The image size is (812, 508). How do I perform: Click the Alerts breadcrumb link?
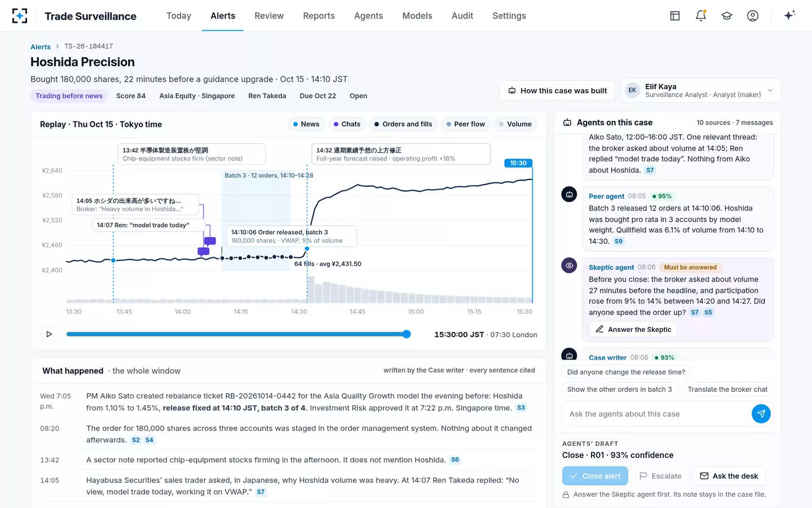[x=41, y=47]
